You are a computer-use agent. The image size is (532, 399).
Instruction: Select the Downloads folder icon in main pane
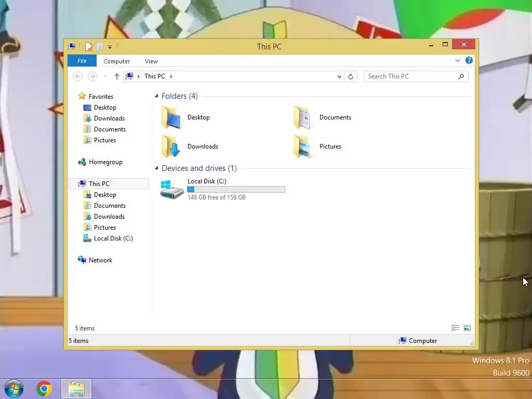click(x=170, y=146)
